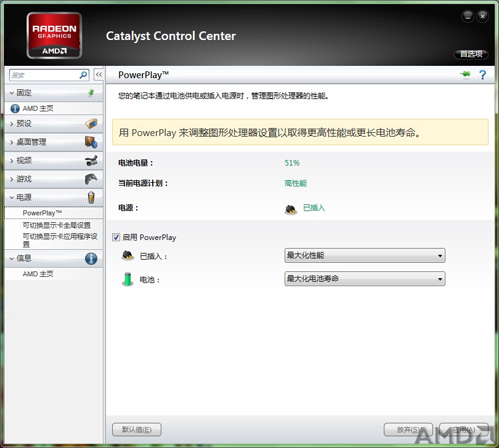The height and width of the screenshot is (448, 499).
Task: Click the 游戏 gamepad icon
Action: pos(91,178)
